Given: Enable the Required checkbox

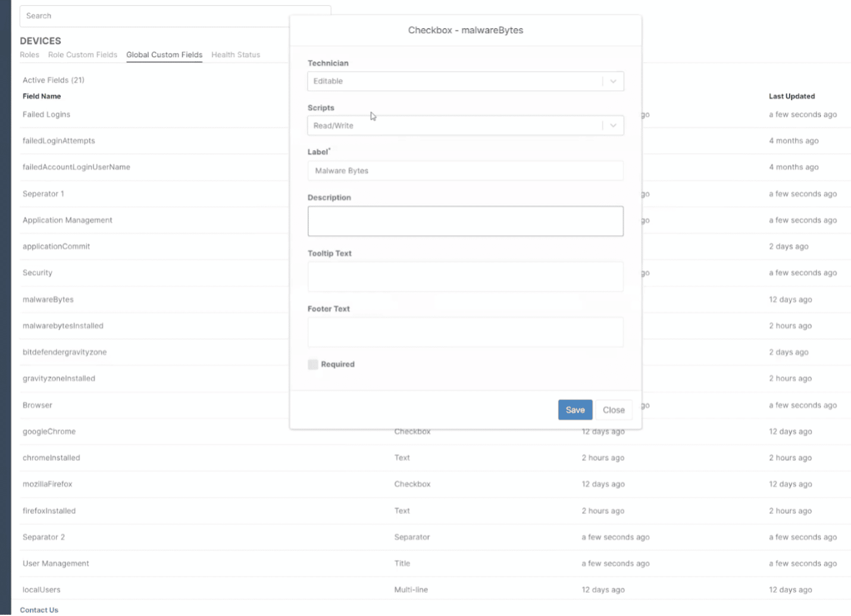Looking at the screenshot, I should click(x=313, y=364).
